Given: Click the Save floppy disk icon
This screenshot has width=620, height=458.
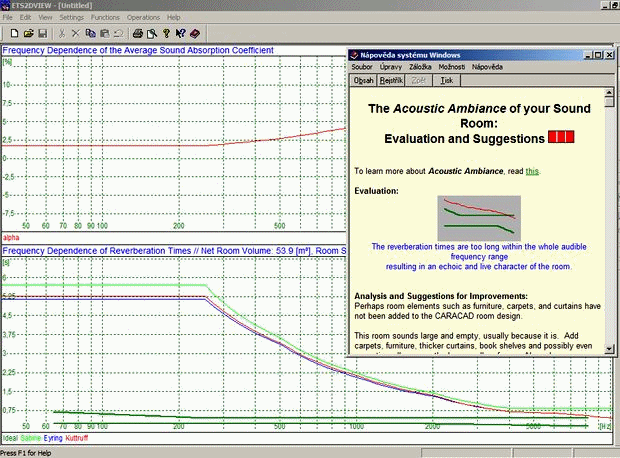Looking at the screenshot, I should tap(43, 34).
